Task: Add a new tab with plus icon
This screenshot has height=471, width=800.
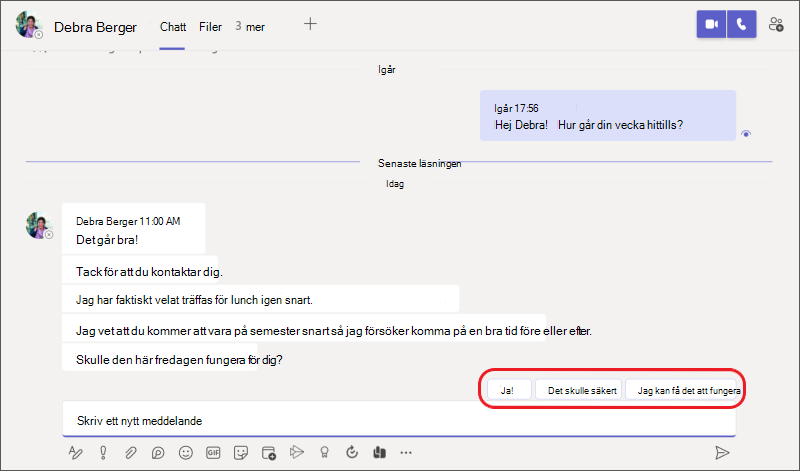Action: (x=310, y=25)
